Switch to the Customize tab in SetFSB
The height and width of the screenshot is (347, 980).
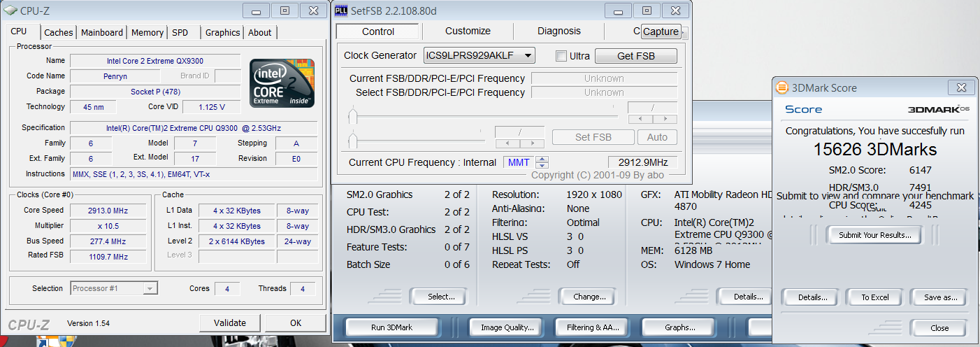468,31
